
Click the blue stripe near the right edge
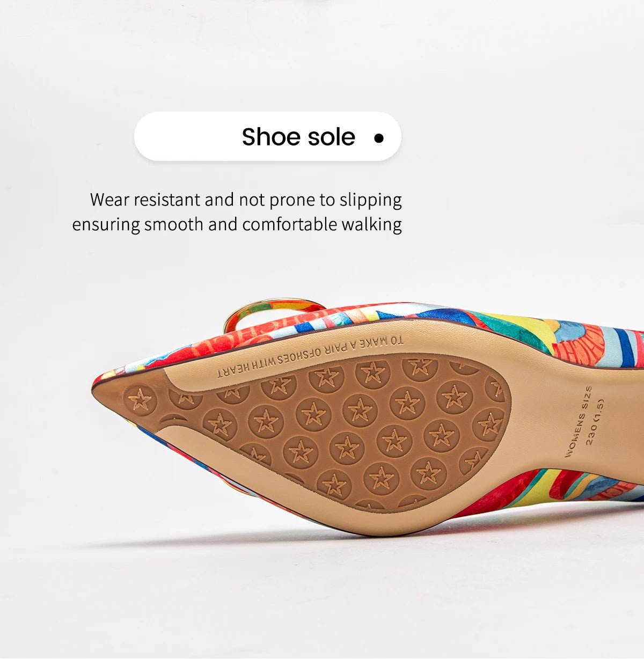point(625,346)
